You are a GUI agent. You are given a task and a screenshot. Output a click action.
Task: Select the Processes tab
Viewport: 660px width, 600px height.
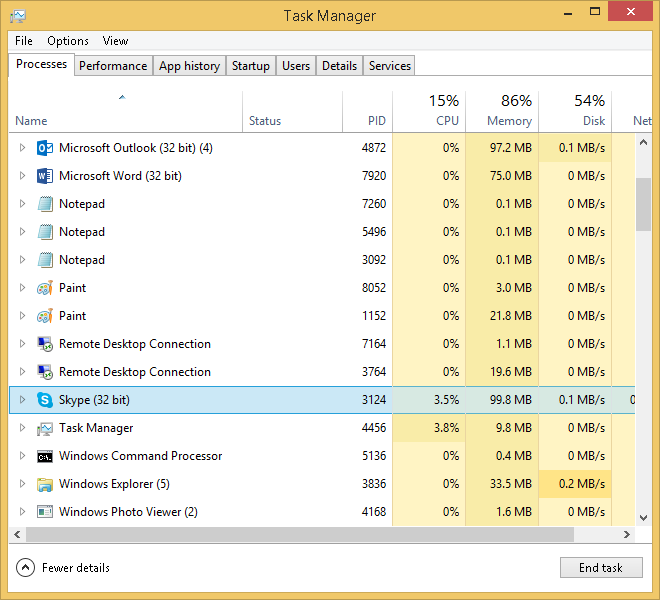(41, 64)
